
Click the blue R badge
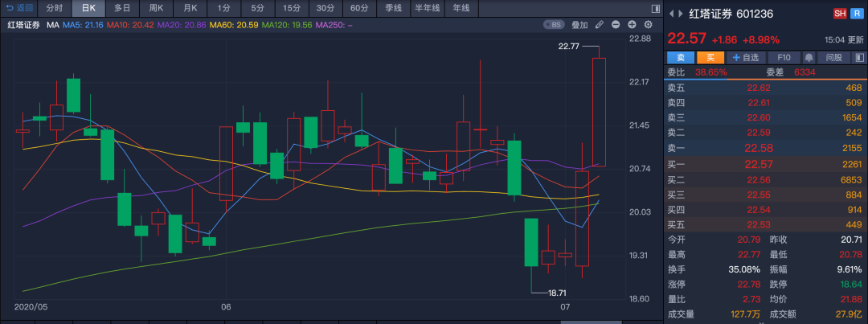point(856,14)
